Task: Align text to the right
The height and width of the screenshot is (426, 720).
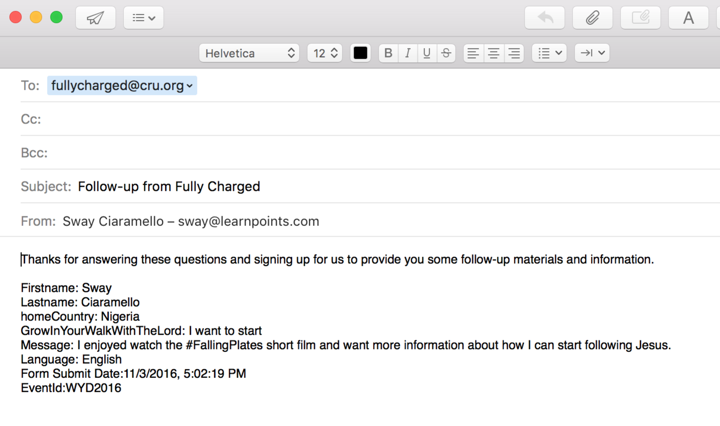Action: pos(514,53)
